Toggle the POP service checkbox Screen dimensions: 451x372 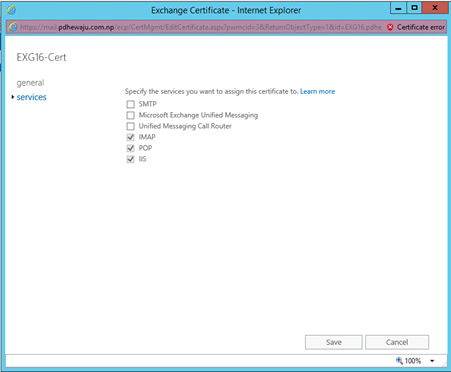click(130, 148)
